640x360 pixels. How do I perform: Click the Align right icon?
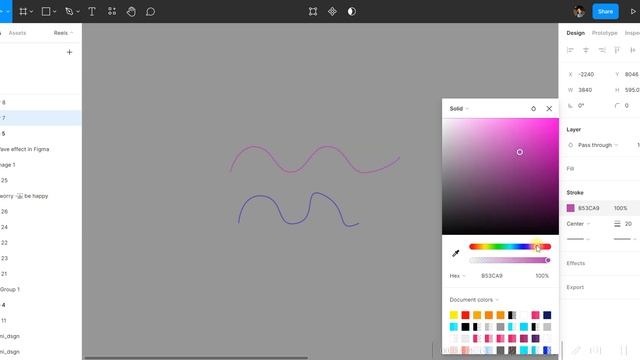tap(602, 50)
